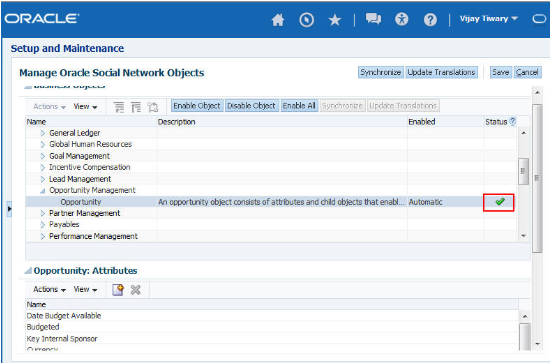Image resolution: width=551 pixels, height=364 pixels.
Task: Click the Expand All tree icon
Action: (119, 107)
